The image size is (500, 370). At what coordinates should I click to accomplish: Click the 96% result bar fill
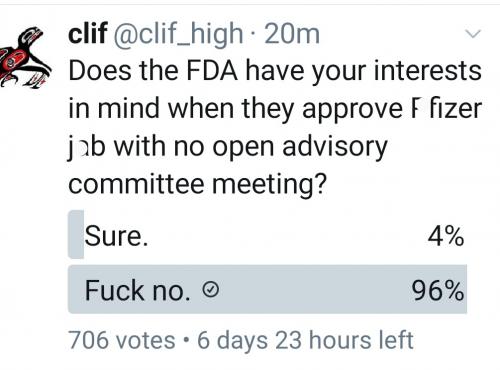tap(267, 289)
